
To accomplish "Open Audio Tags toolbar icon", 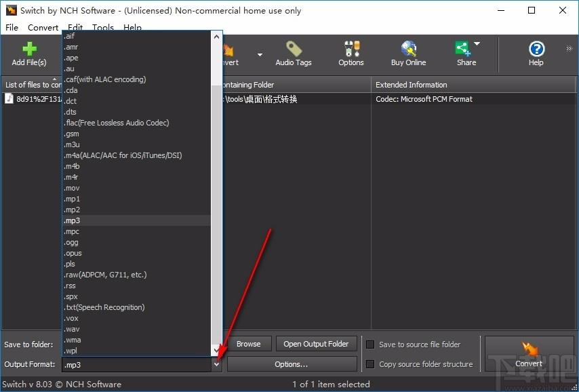I will (x=294, y=49).
